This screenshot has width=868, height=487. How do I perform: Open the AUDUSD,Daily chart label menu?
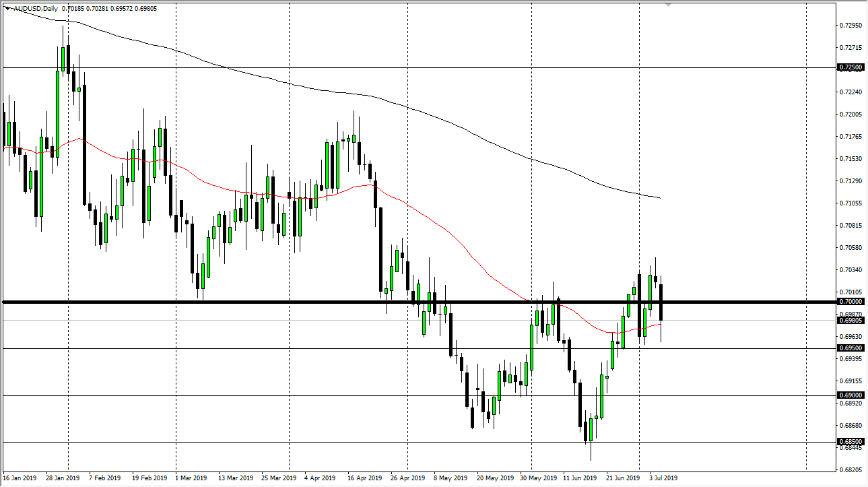(32, 9)
